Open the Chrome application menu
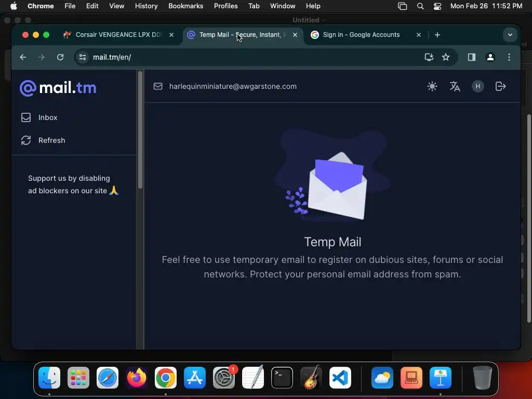Viewport: 532px width, 399px height. pos(41,6)
